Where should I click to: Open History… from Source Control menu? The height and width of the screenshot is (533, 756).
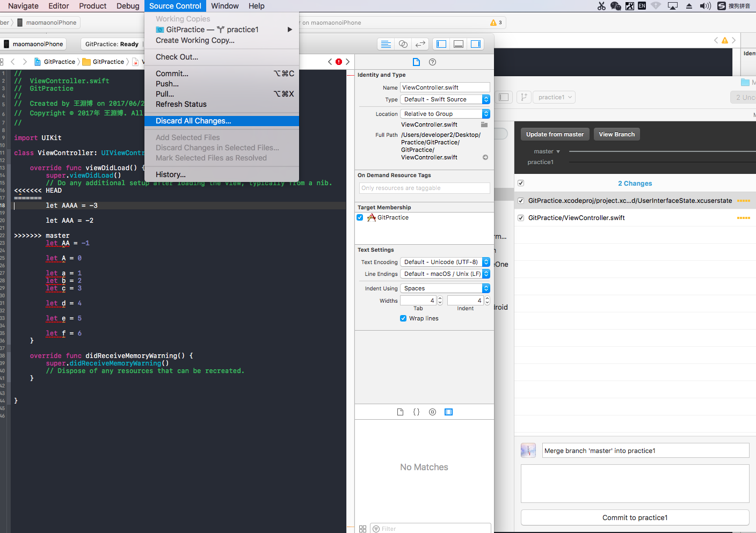pyautogui.click(x=222, y=174)
